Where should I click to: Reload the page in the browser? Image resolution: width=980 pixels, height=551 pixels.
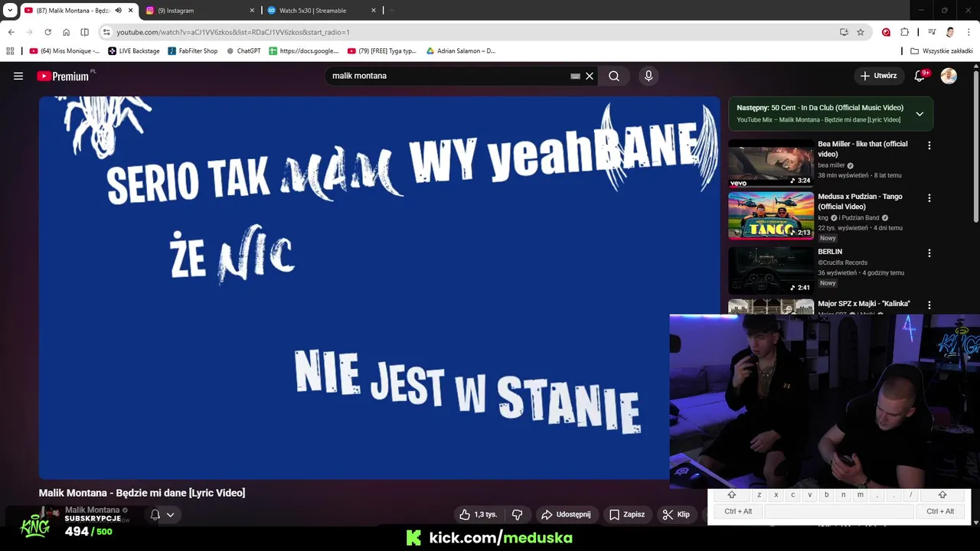coord(47,32)
